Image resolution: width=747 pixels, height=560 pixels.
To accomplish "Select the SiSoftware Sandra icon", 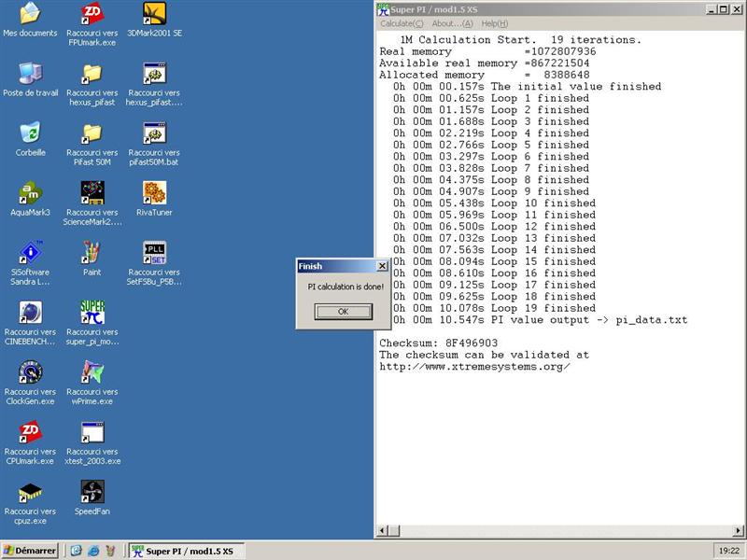I will [31, 252].
